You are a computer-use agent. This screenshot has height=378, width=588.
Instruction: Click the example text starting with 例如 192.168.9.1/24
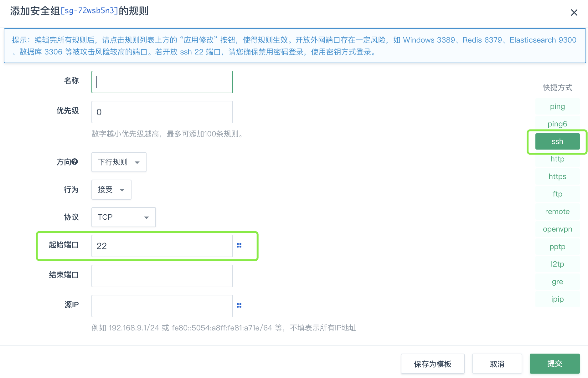tap(224, 328)
